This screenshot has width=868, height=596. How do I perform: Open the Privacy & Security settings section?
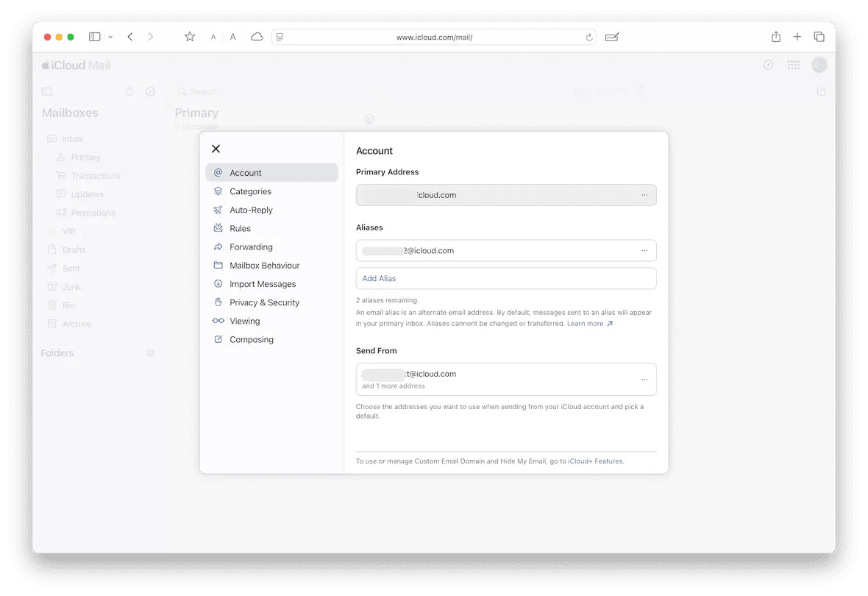coord(272,302)
